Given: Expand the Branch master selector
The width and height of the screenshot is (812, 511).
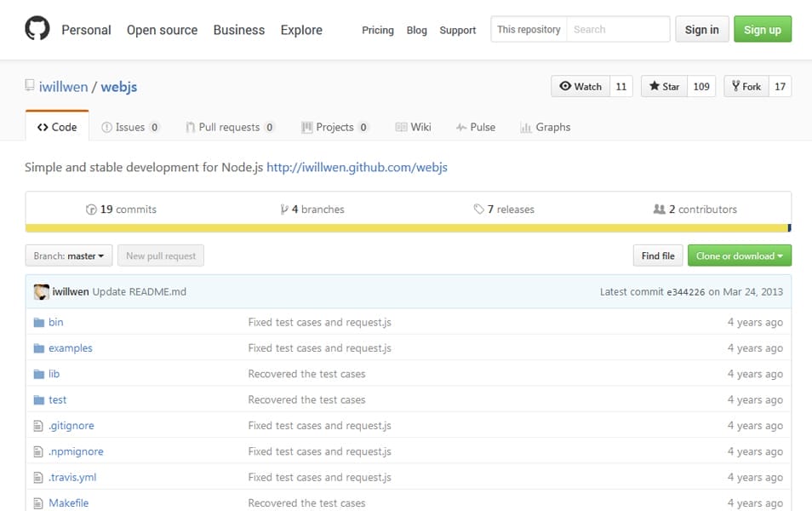Looking at the screenshot, I should point(68,255).
